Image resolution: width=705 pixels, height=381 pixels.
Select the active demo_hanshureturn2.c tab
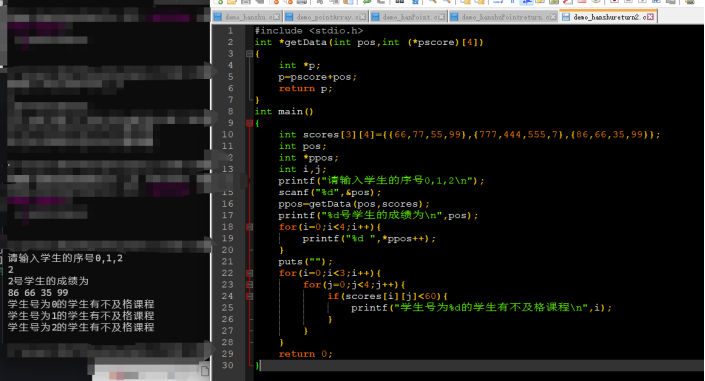coord(608,17)
